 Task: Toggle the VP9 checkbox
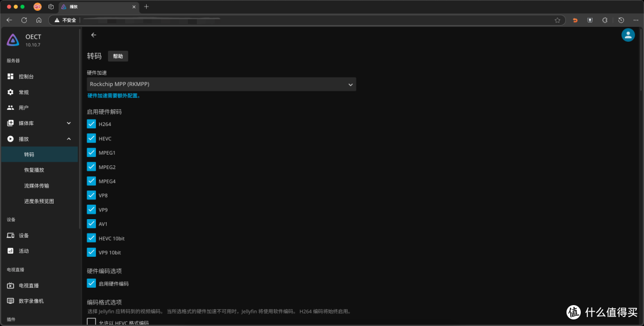click(91, 209)
